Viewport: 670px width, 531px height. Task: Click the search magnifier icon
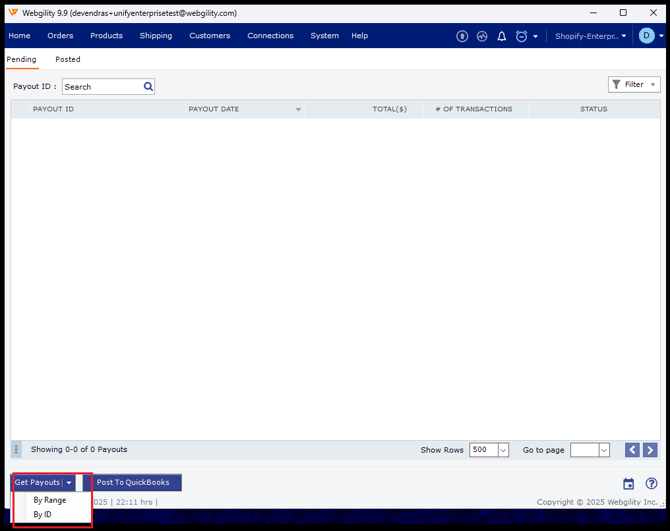[148, 87]
